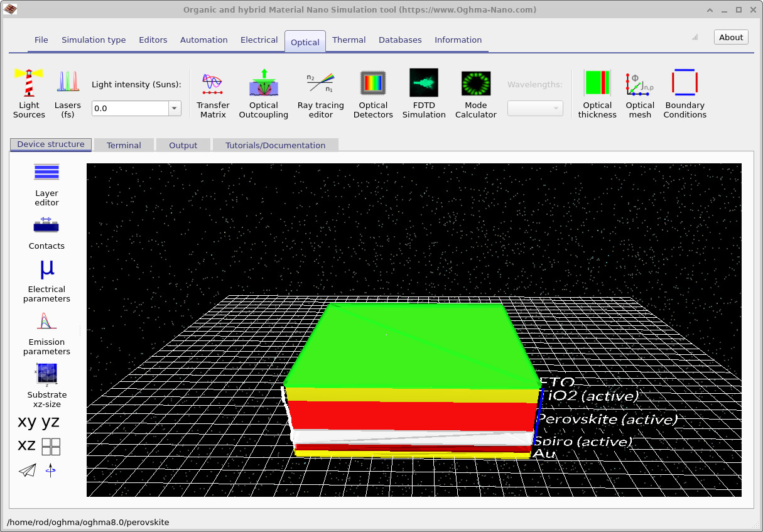
Task: Open the Electrical parameters editor
Action: [x=46, y=280]
